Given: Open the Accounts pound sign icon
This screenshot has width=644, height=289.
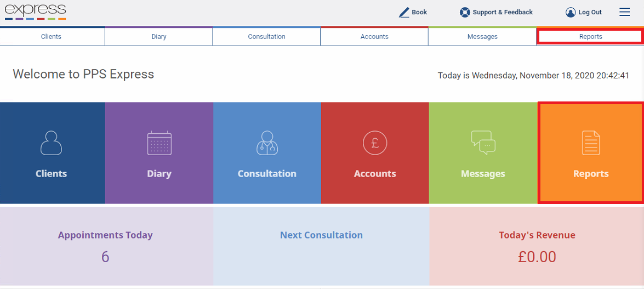Looking at the screenshot, I should [375, 143].
